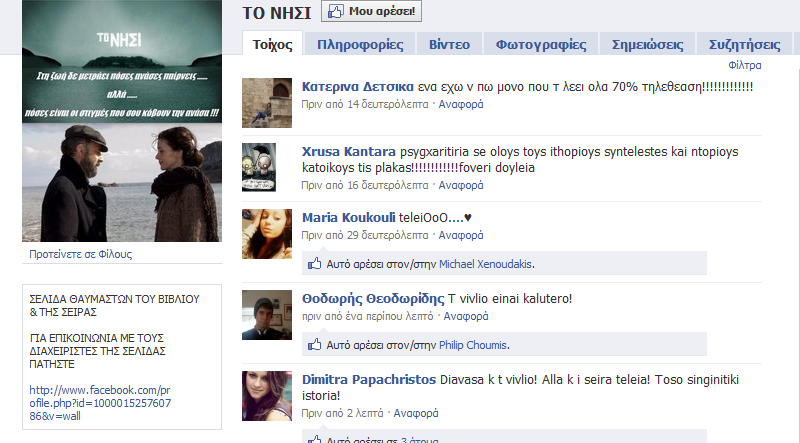Viewport: 800px width, 443px height.
Task: Click 'Προτείνετε σε φίλους' link
Action: (80, 254)
